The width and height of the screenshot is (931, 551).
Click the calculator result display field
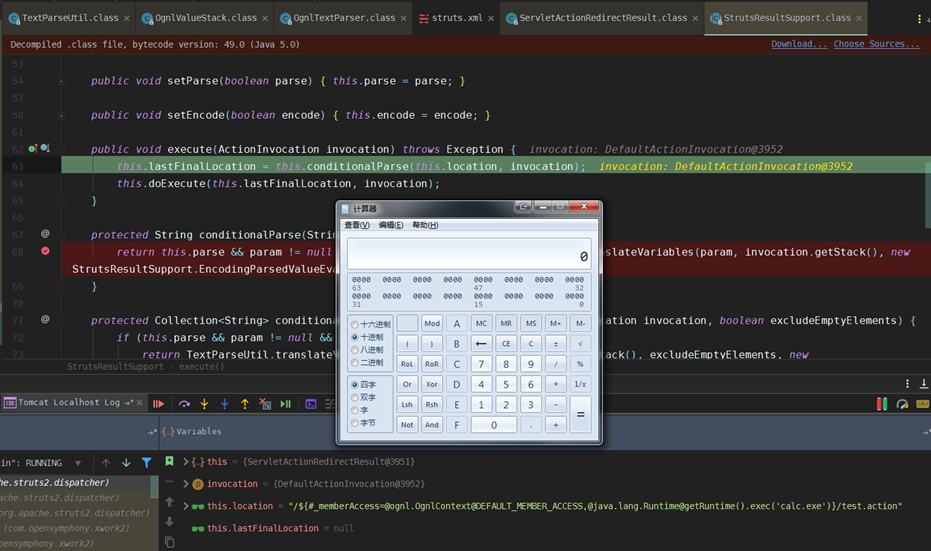pyautogui.click(x=469, y=255)
